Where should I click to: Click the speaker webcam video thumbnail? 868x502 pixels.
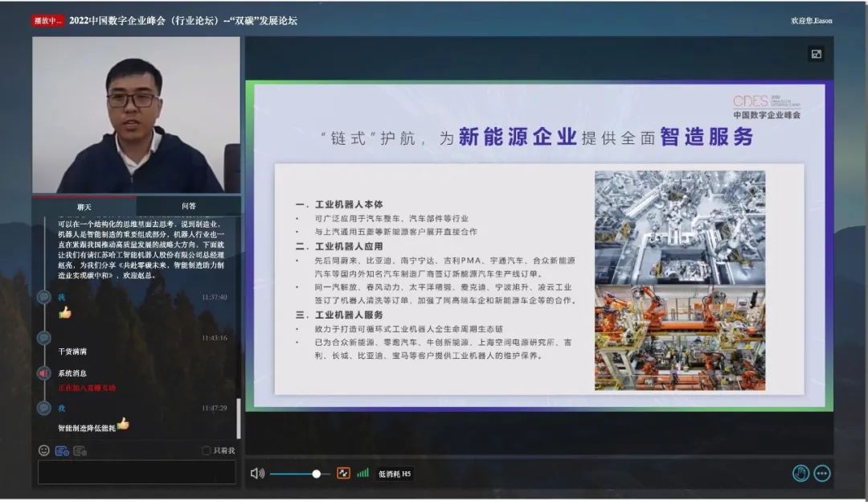click(x=136, y=115)
